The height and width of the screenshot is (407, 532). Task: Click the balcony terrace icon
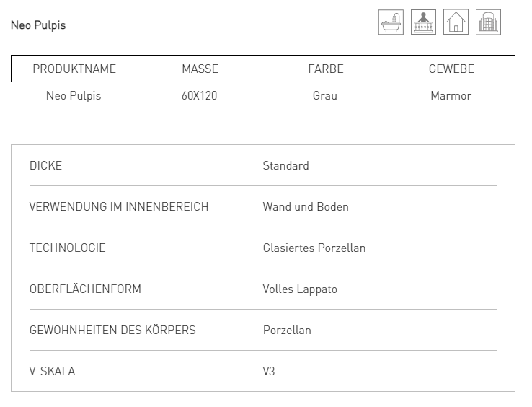click(x=423, y=22)
